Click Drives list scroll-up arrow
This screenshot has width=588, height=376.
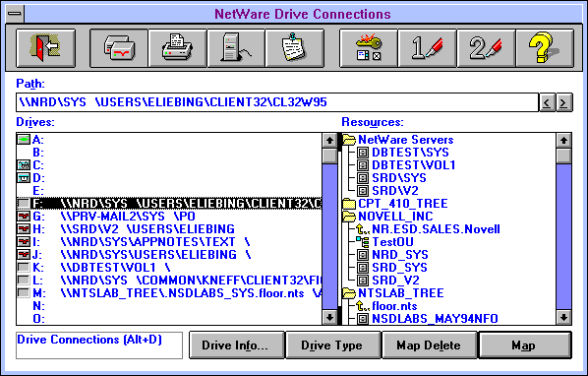click(x=329, y=141)
